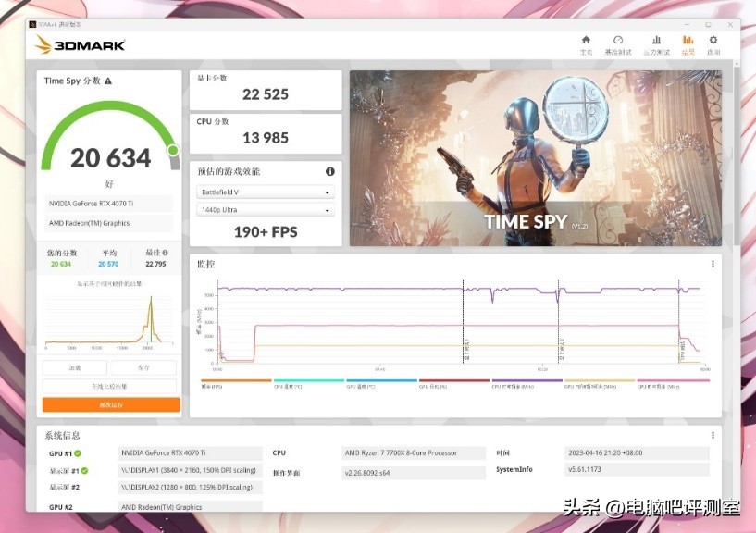Click the GPU #2 AMD Radeon Graphics field

coord(190,506)
